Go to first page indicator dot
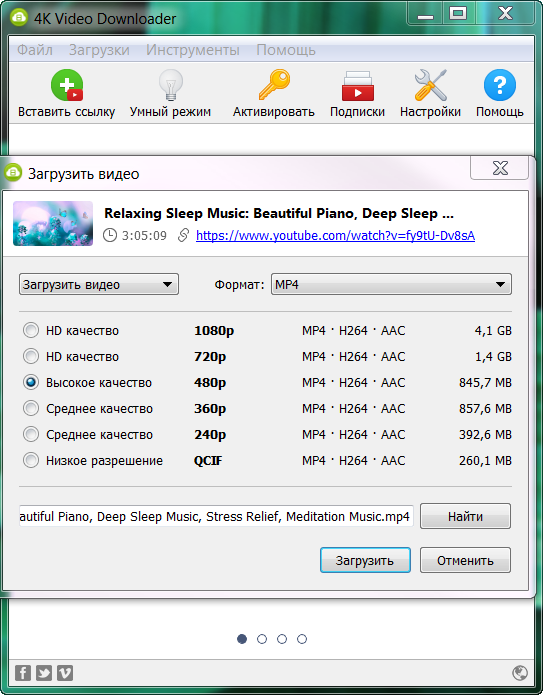543x695 pixels. click(x=242, y=639)
